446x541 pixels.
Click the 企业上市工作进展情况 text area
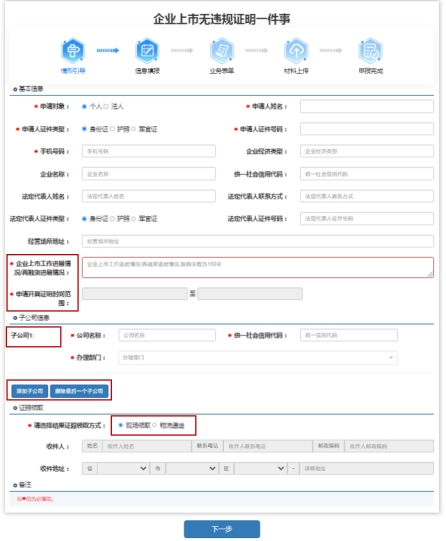(x=258, y=267)
